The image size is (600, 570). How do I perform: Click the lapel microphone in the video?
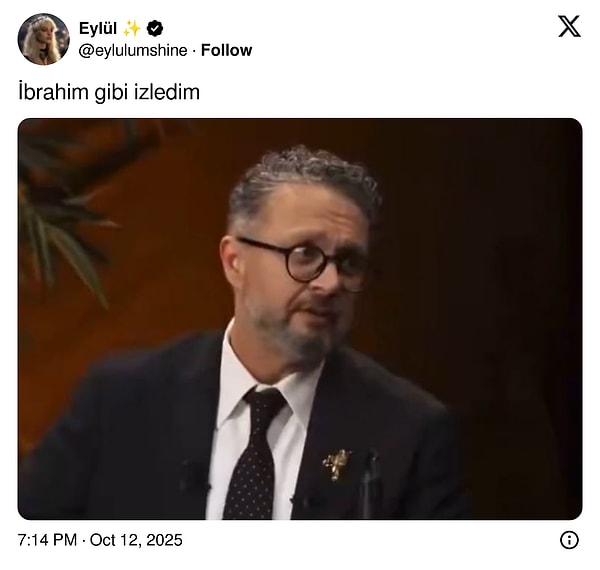pos(369,482)
